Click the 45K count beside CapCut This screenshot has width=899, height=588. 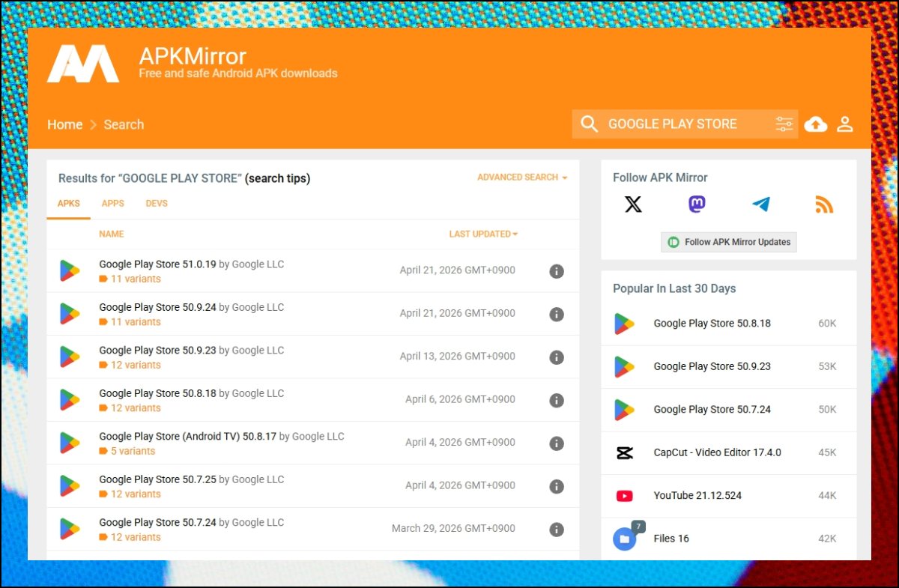pos(827,452)
